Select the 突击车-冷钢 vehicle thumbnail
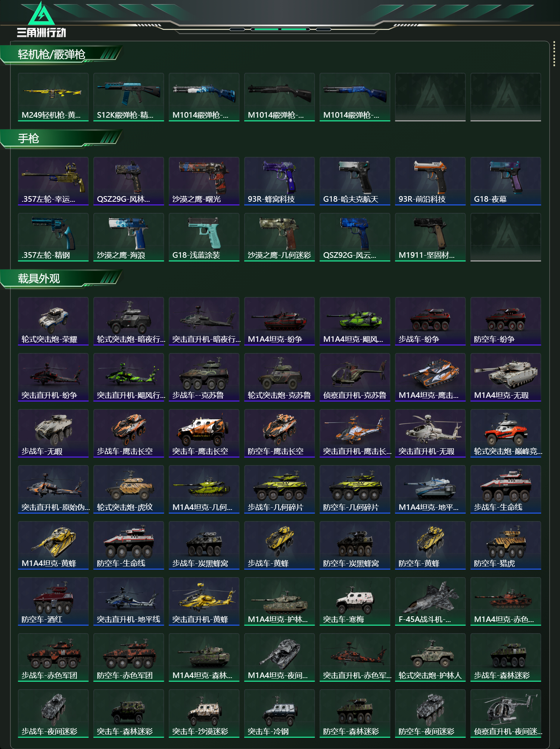The image size is (560, 749). point(279,714)
